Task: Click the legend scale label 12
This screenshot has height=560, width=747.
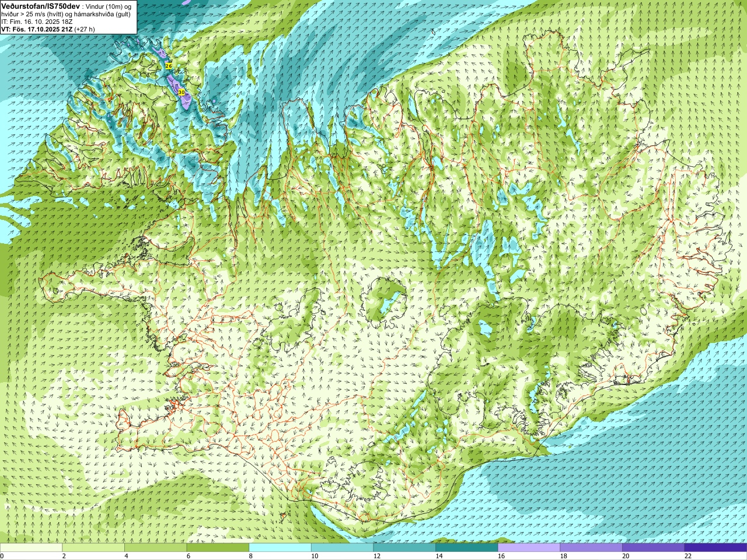Action: click(x=376, y=556)
